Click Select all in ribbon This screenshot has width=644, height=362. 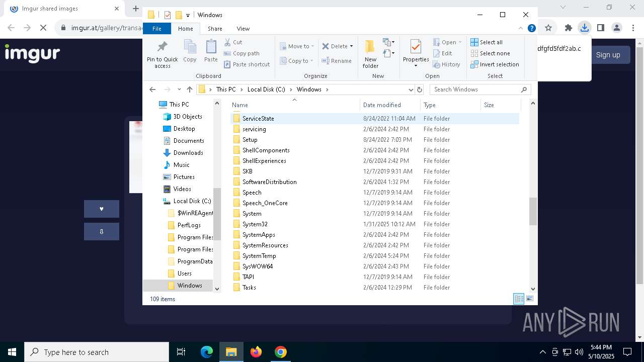(487, 42)
